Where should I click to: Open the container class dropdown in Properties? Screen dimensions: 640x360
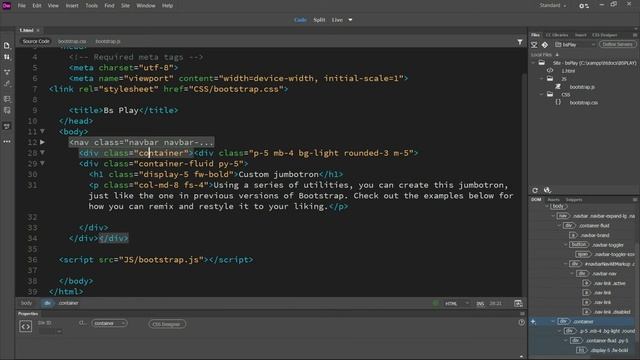(x=109, y=323)
